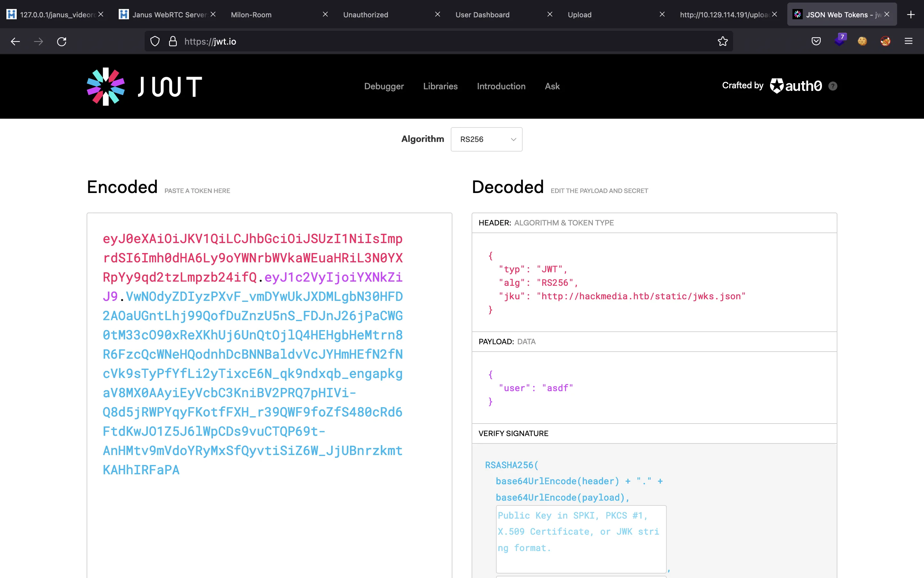Click the JWT wordmark text logo
Viewport: 924px width, 578px height.
pyautogui.click(x=169, y=86)
